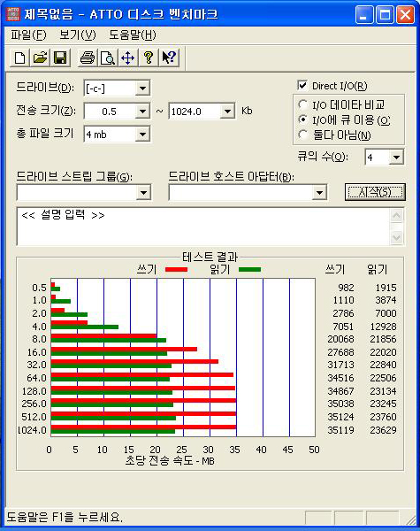Expand the 드라이브 스트립 그룹 dropdown
420x531 pixels.
tap(143, 193)
